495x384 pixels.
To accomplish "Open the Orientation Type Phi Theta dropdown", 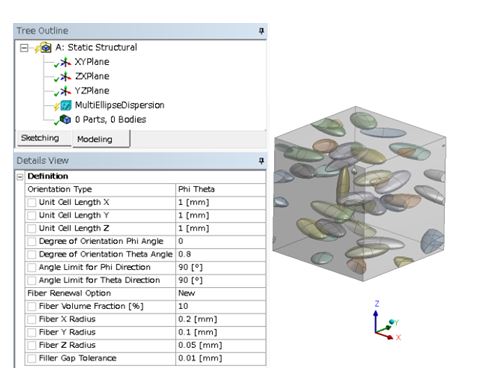I will 220,189.
